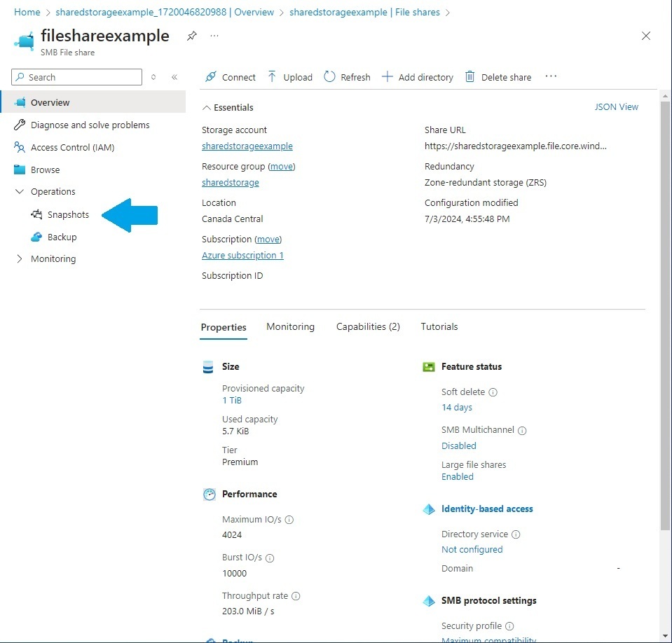Click the Diagnose and solve problems wrench icon
This screenshot has width=672, height=643.
coord(20,125)
